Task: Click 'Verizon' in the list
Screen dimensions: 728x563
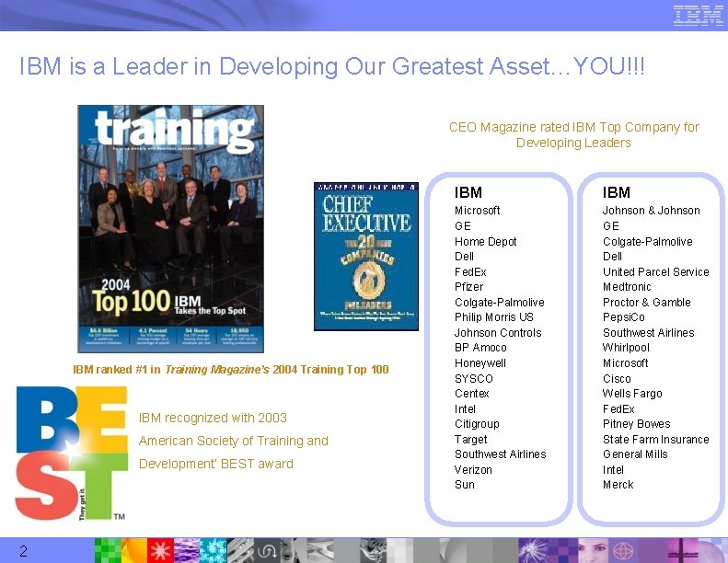Action: point(473,469)
